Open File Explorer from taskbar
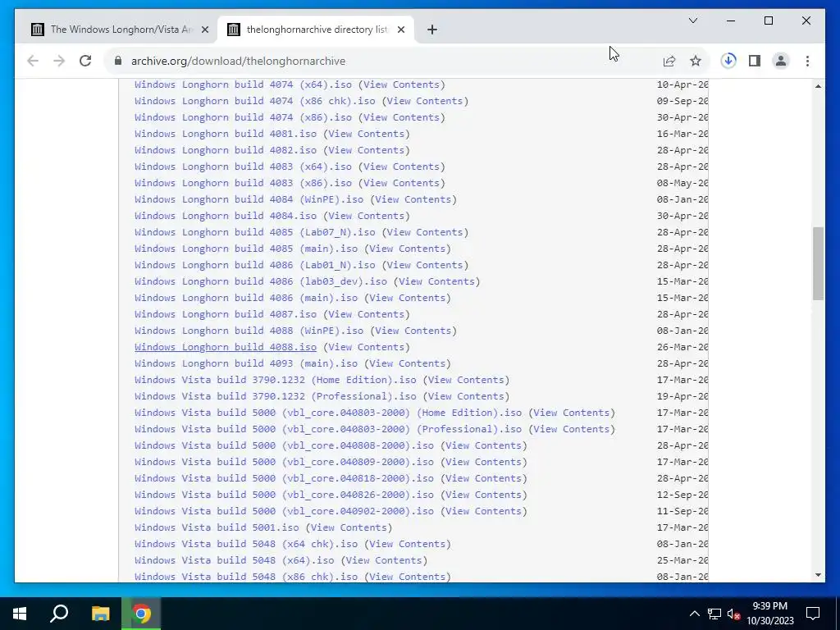This screenshot has width=840, height=630. click(x=100, y=614)
